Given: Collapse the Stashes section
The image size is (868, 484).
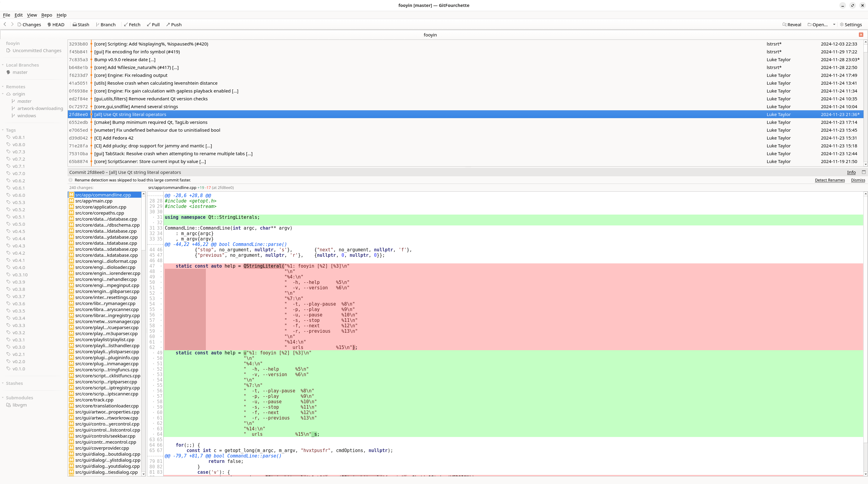Looking at the screenshot, I should [3, 383].
